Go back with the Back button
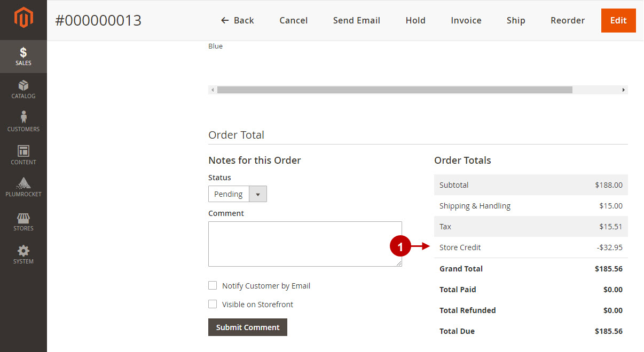This screenshot has height=352, width=644. click(x=238, y=20)
